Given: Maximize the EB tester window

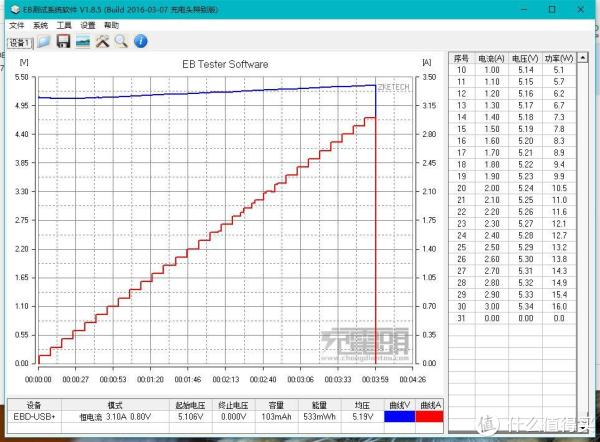Looking at the screenshot, I should pos(552,9).
